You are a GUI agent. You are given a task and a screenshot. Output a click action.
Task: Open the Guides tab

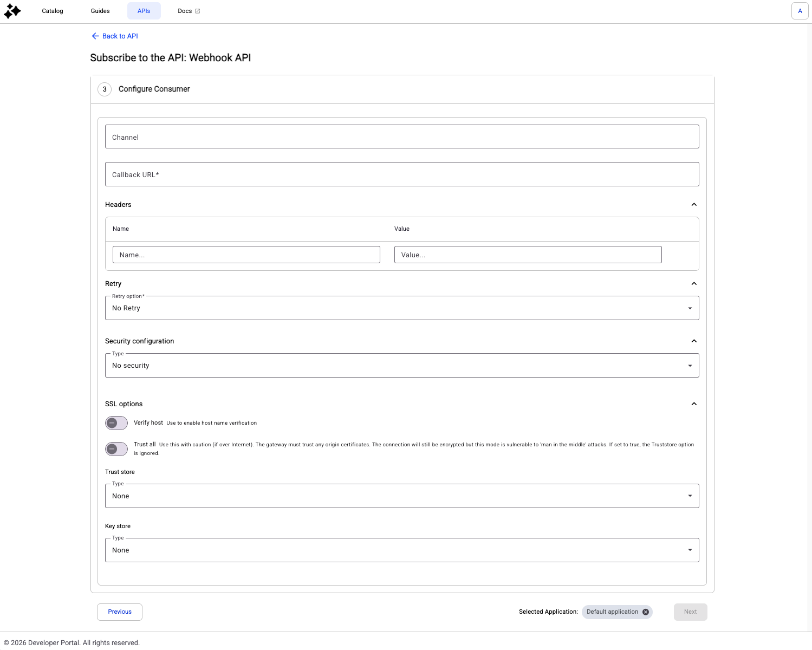[100, 11]
